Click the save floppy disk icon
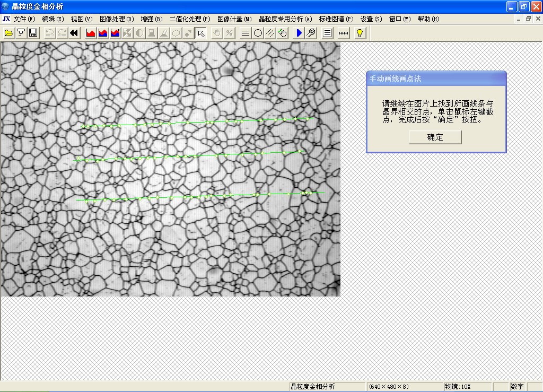The image size is (543, 392). click(x=33, y=33)
